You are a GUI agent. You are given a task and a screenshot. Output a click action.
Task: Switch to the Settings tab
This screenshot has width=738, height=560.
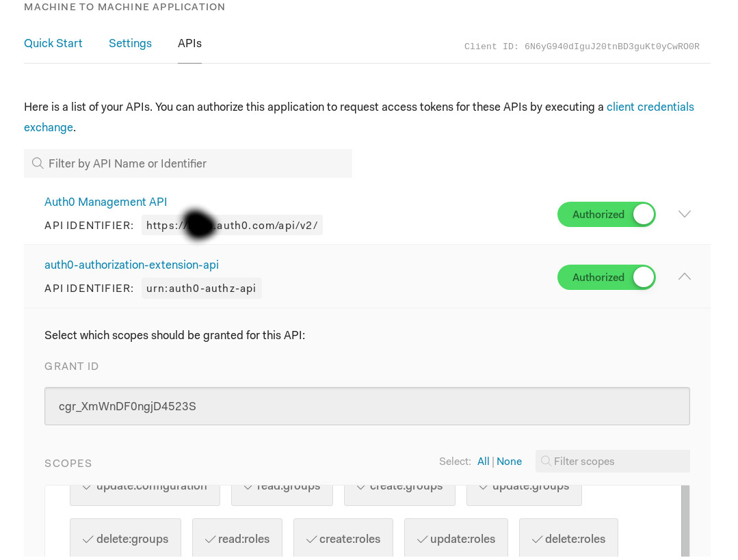click(130, 43)
